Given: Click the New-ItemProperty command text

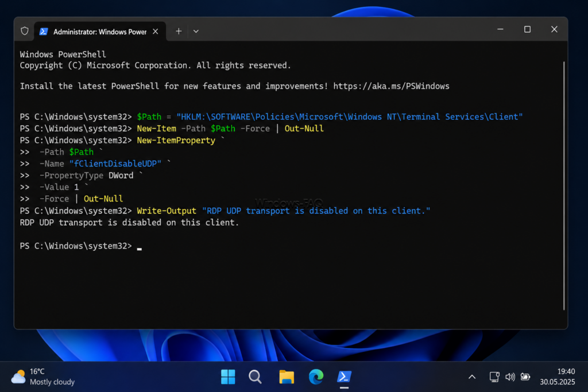Looking at the screenshot, I should (176, 141).
